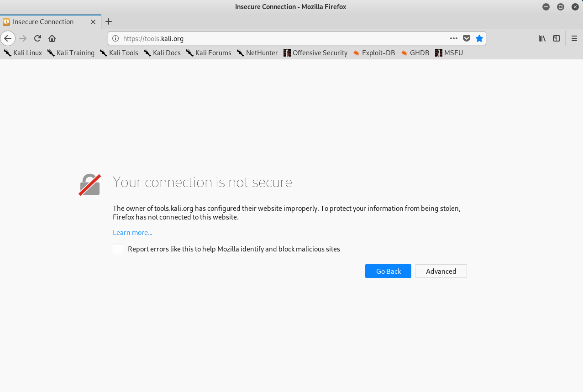Click the 'Your connection is not secure' heading
Screen dimensions: 583x392
pos(202,182)
